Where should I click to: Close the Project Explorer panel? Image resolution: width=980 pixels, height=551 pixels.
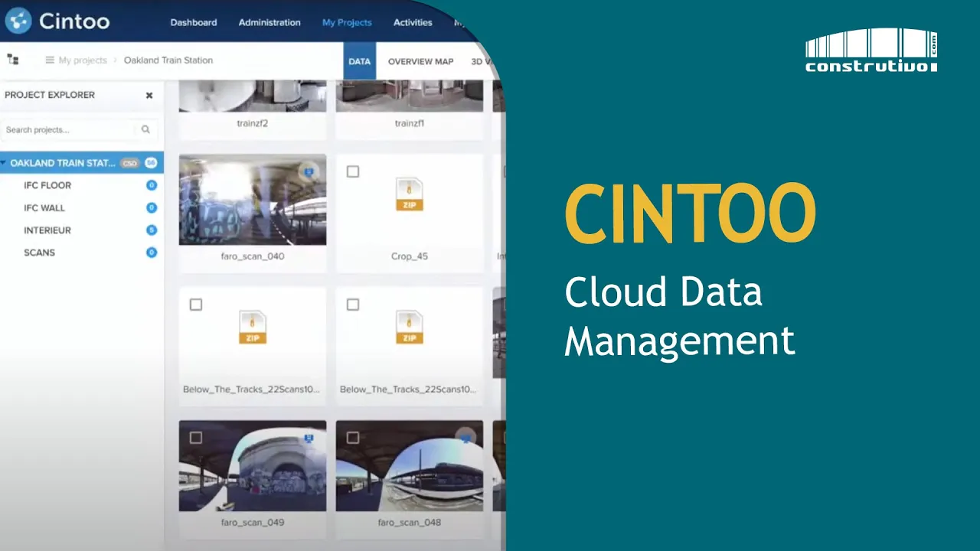click(149, 96)
